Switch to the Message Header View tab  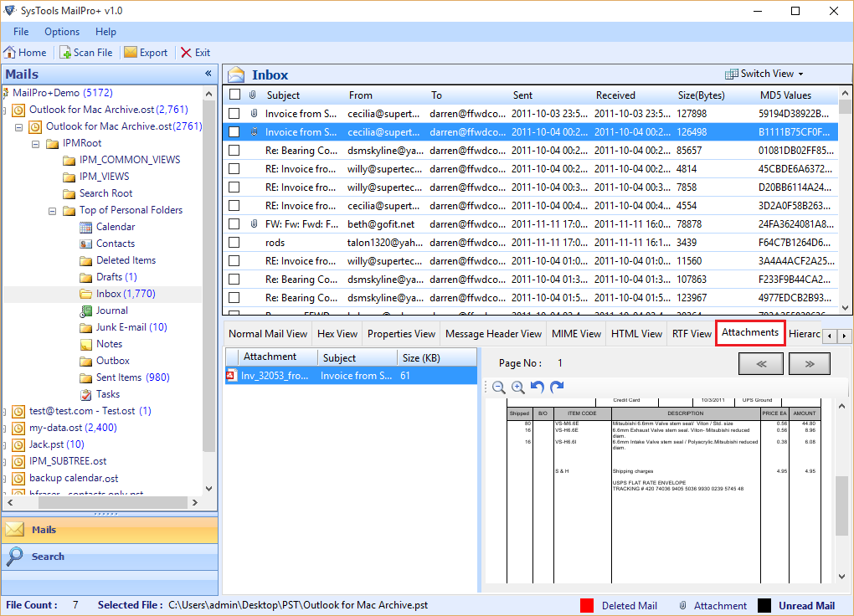pos(493,334)
